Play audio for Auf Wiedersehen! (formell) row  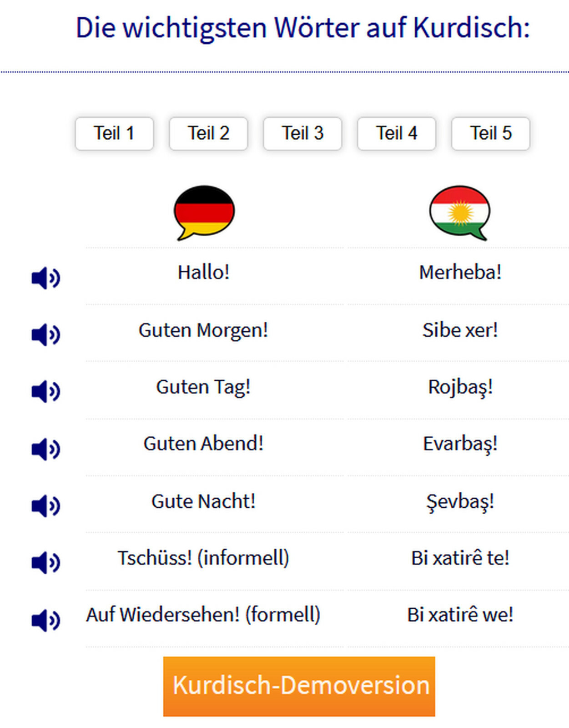click(45, 621)
